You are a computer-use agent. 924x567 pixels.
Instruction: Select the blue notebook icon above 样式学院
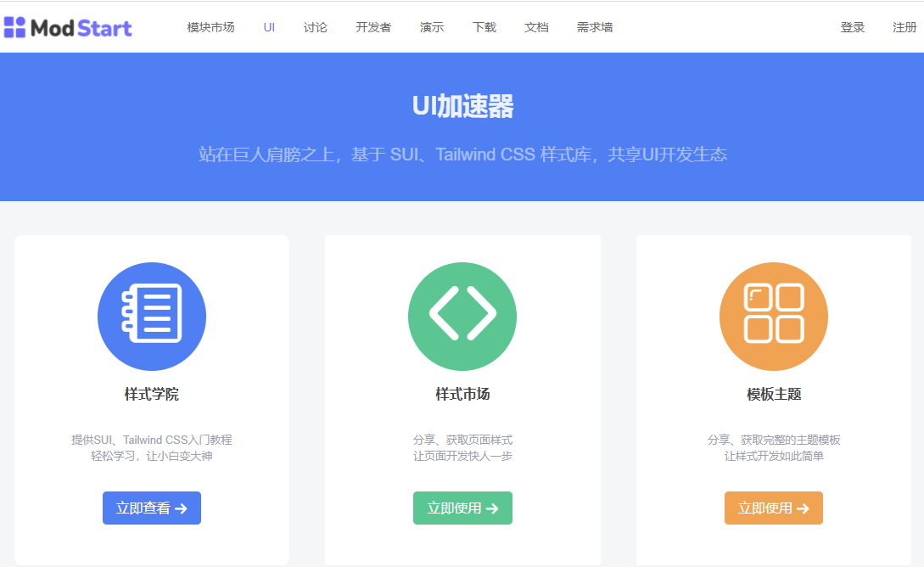152,316
